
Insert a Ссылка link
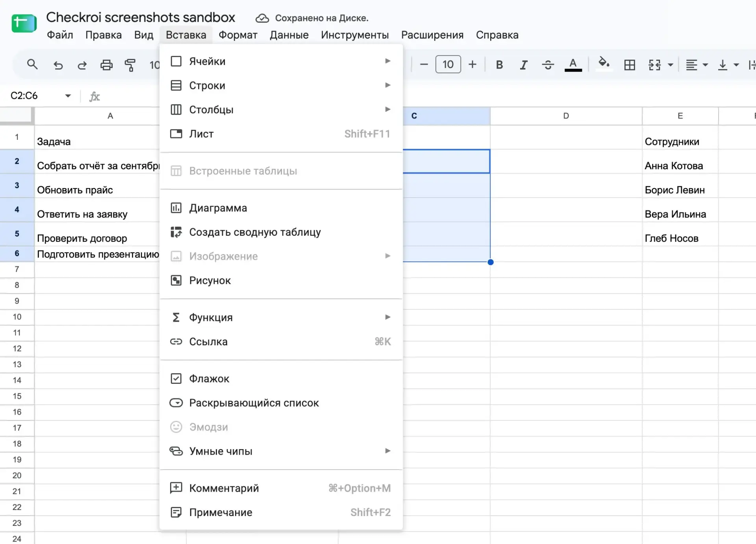tap(281, 342)
